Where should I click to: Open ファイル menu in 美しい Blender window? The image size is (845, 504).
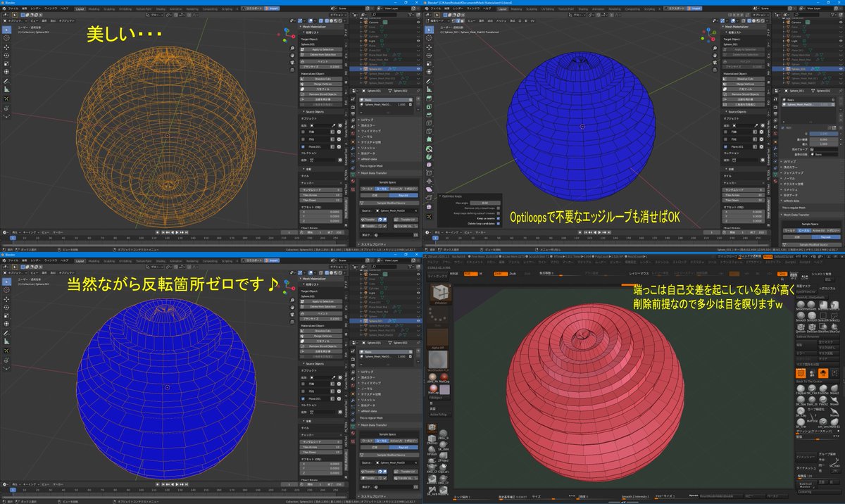tap(14, 10)
